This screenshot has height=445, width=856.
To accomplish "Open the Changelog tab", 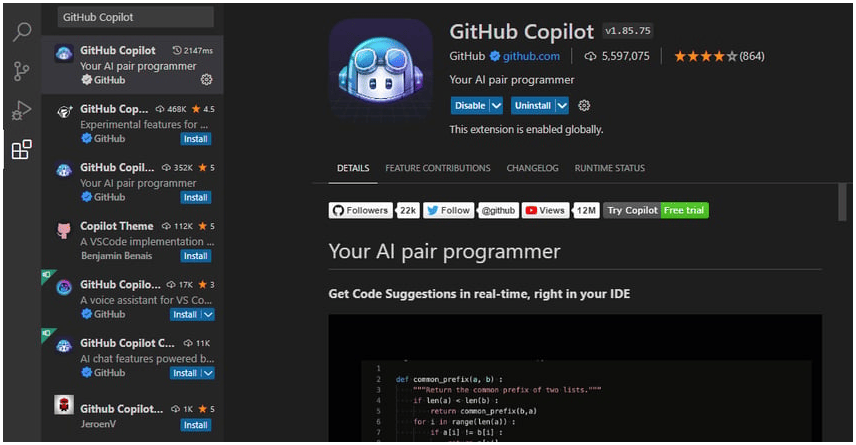I will click(532, 168).
